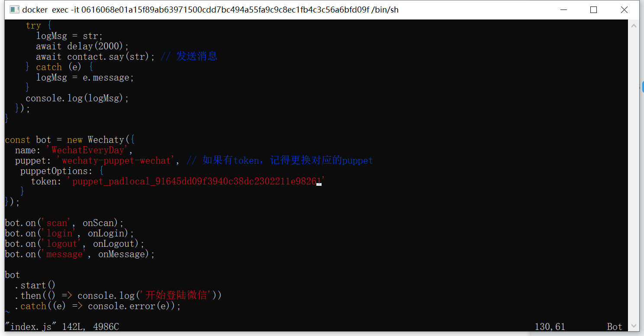Click the cursor position indicator showing 130,61
This screenshot has width=644, height=336.
[x=550, y=326]
